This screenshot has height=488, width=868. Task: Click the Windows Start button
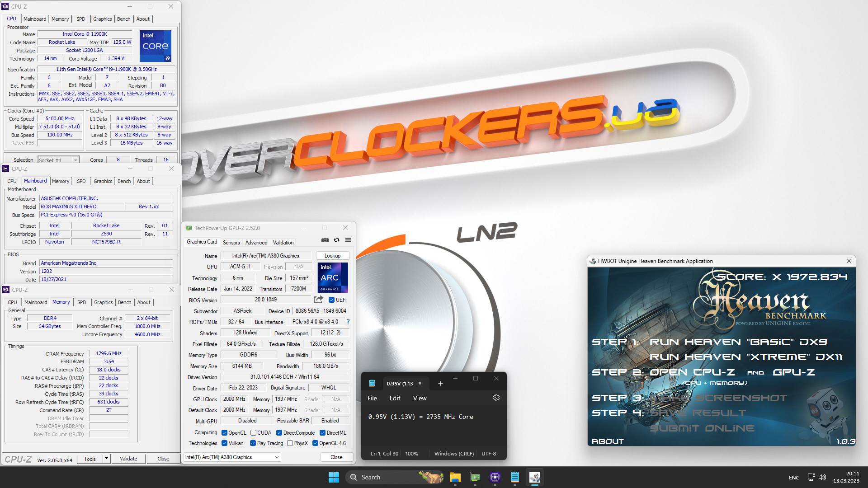(x=334, y=477)
